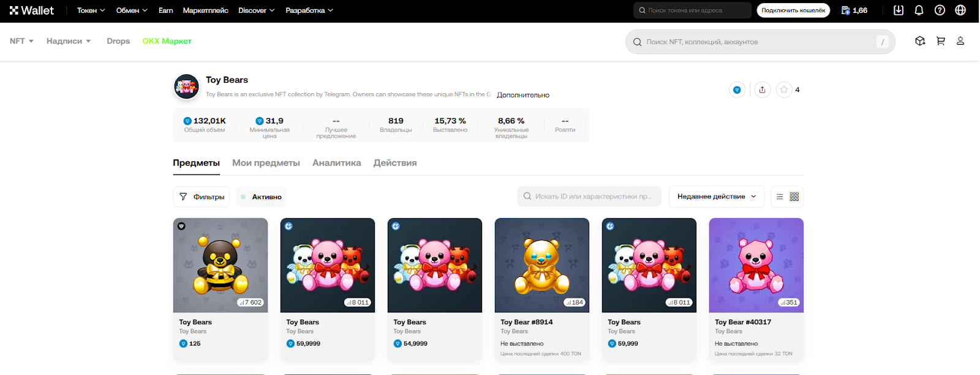Screen dimensions: 980x375
Task: Click the marketplace badge on bee bear card
Action: coord(181,226)
